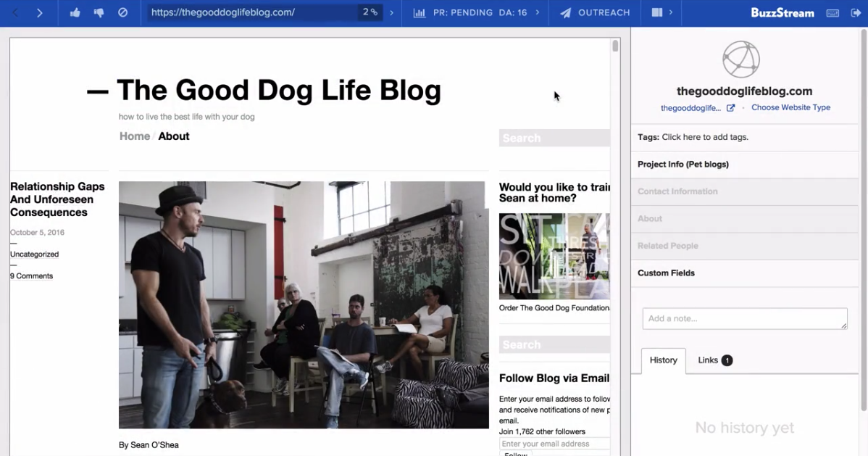
Task: Click PR: PENDING DA: 16 metrics text
Action: click(x=480, y=12)
